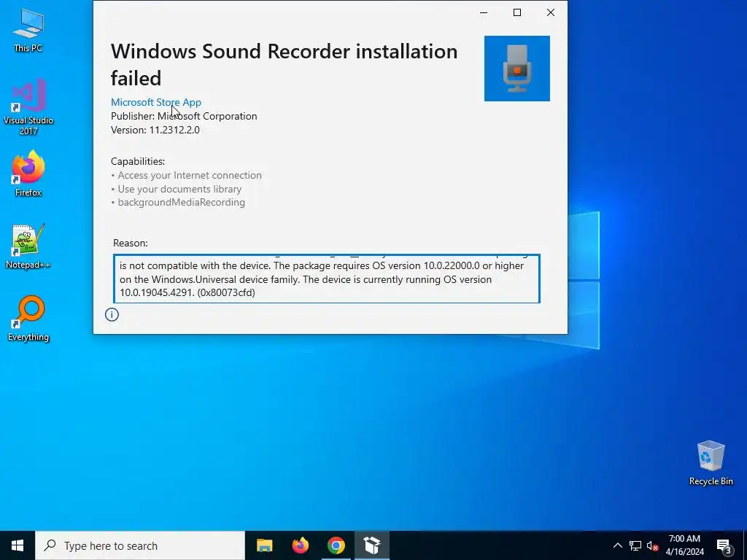Image resolution: width=747 pixels, height=560 pixels.
Task: Click the 'Access your Internet connection' capability
Action: [x=190, y=175]
